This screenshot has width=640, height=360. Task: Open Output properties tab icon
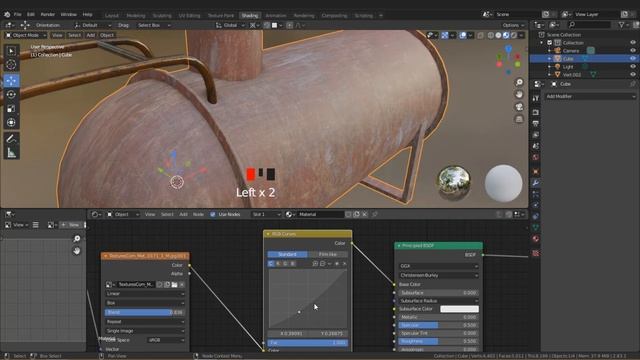tap(536, 123)
